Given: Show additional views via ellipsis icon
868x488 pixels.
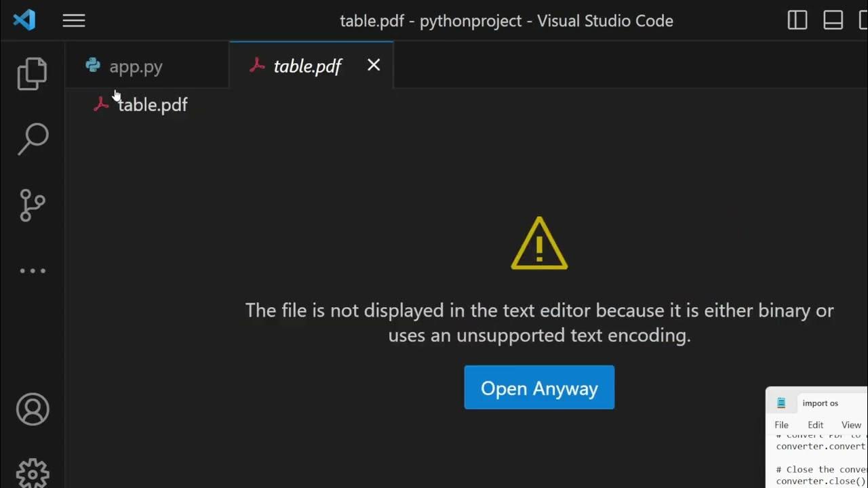Looking at the screenshot, I should click(x=32, y=271).
